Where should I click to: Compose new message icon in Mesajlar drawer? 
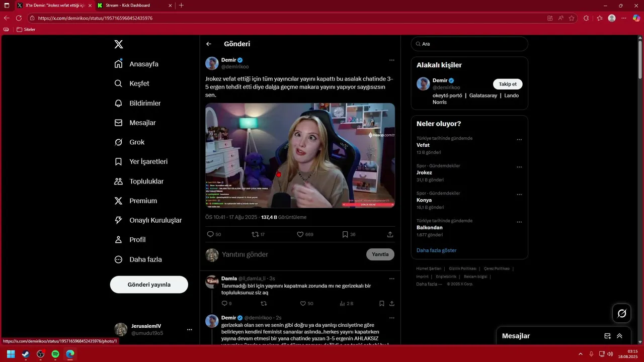[607, 336]
